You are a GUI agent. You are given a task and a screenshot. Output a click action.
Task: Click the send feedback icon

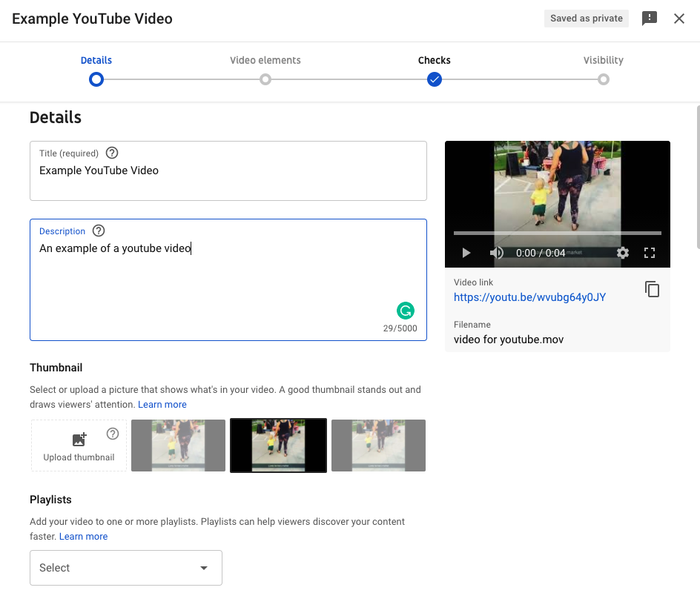tap(649, 19)
